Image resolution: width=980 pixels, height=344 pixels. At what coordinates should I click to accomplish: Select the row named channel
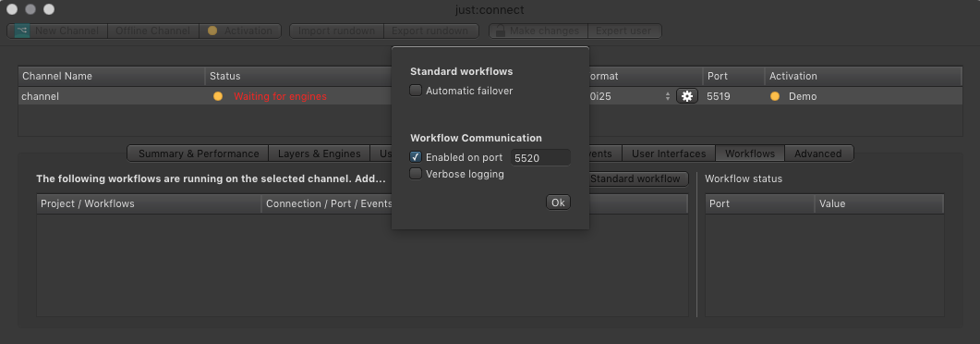490,96
